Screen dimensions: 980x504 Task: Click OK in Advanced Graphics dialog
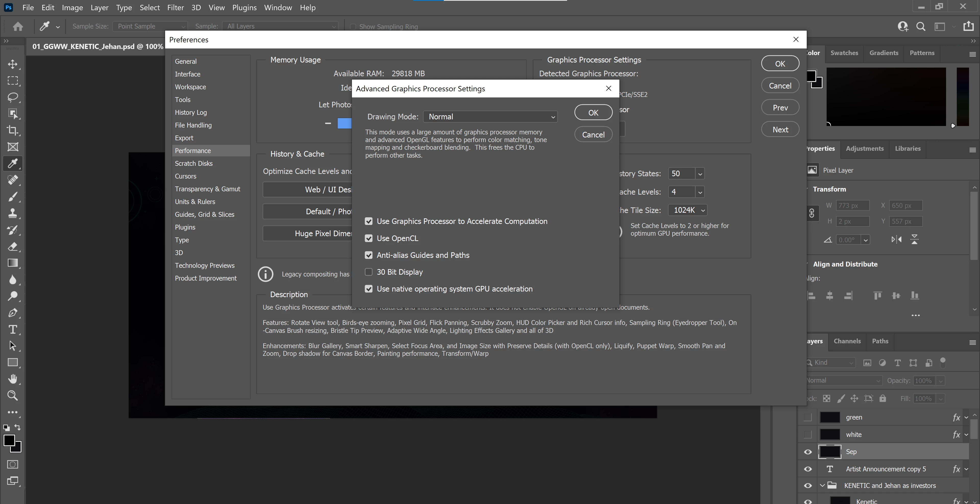[593, 112]
